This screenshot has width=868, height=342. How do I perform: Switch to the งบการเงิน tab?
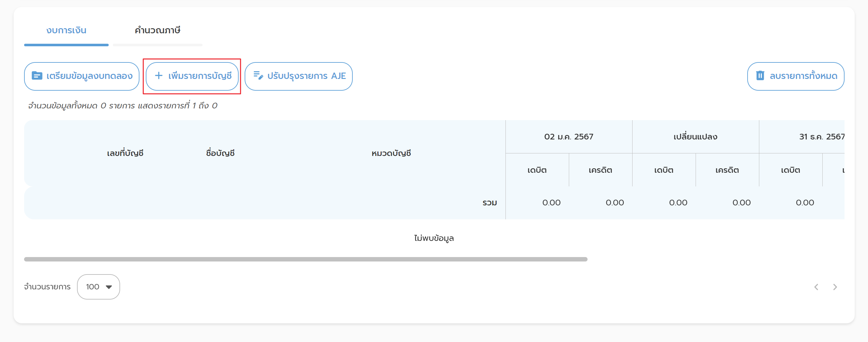point(66,30)
